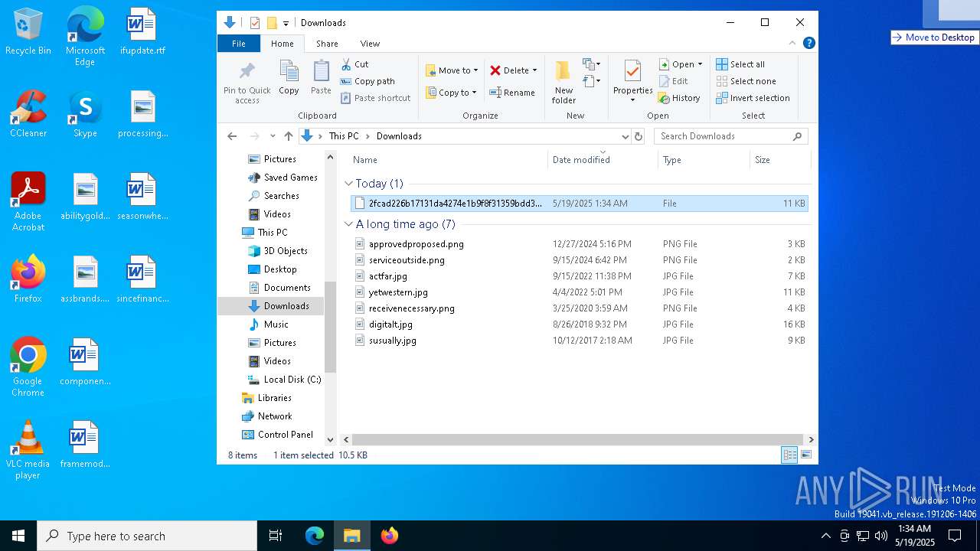Open the Delete dropdown arrow
Screen dimensions: 980x551
tap(534, 70)
